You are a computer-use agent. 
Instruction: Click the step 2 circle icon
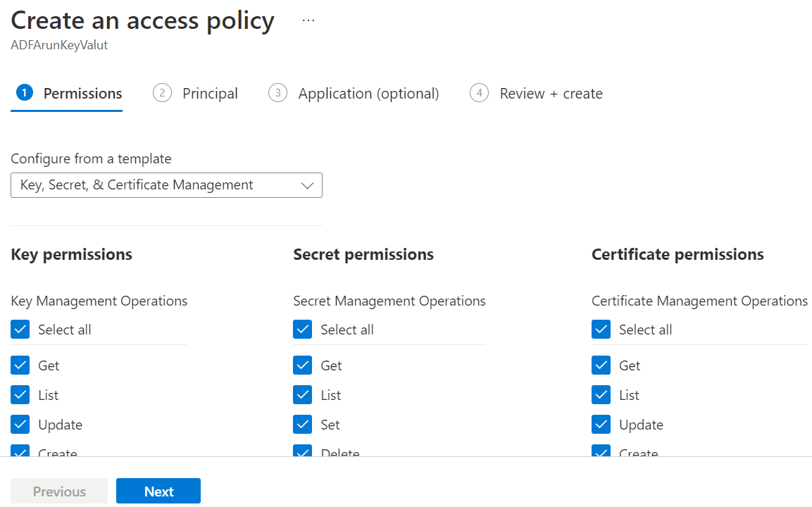click(162, 93)
